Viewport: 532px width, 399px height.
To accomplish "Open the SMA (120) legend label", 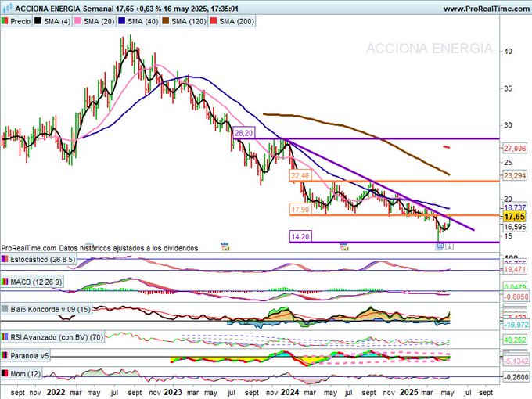I will pyautogui.click(x=189, y=21).
